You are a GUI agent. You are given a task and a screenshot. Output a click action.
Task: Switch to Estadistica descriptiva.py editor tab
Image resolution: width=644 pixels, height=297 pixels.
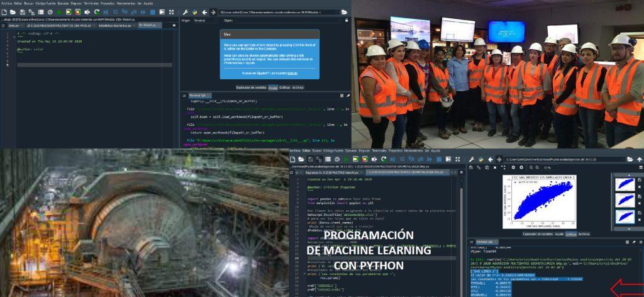[117, 25]
